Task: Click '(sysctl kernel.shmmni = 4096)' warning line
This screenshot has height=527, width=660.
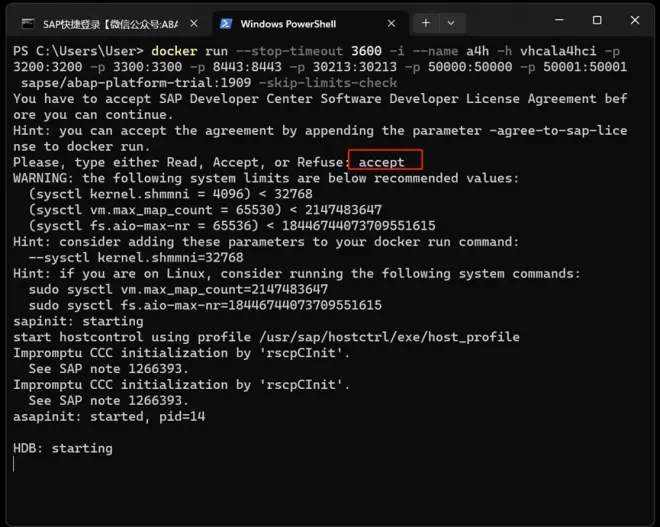Action: coord(170,194)
